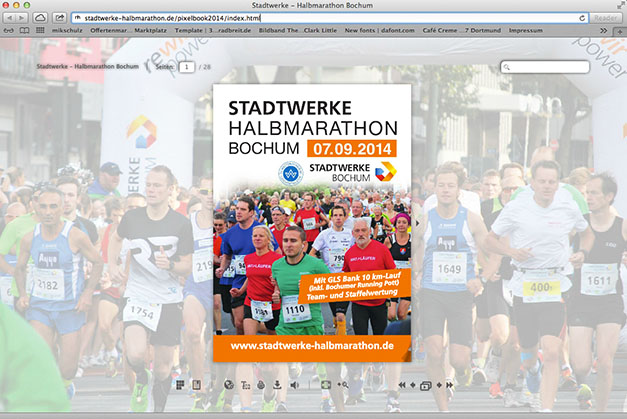The width and height of the screenshot is (627, 419).
Task: Jump to the last page with the fast-forward button
Action: click(x=450, y=385)
